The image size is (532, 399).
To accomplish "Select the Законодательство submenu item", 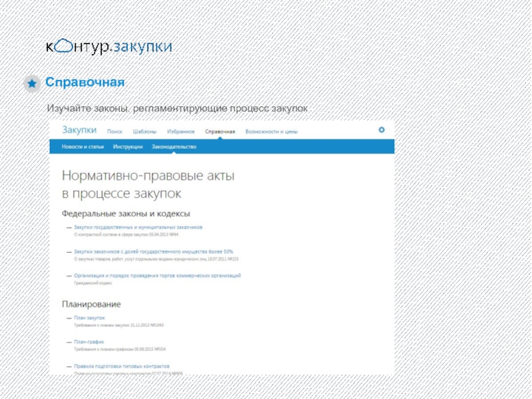I will (174, 146).
